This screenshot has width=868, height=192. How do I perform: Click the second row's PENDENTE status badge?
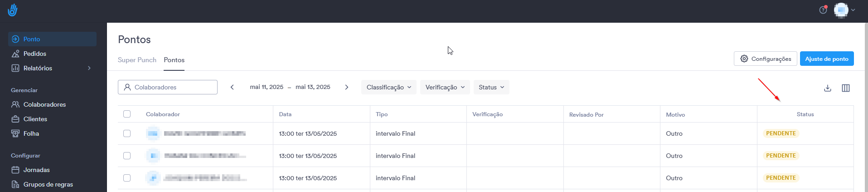(x=781, y=156)
